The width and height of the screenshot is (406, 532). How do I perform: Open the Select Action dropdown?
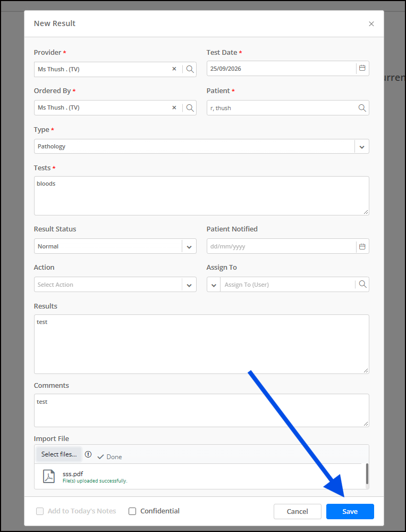point(189,285)
